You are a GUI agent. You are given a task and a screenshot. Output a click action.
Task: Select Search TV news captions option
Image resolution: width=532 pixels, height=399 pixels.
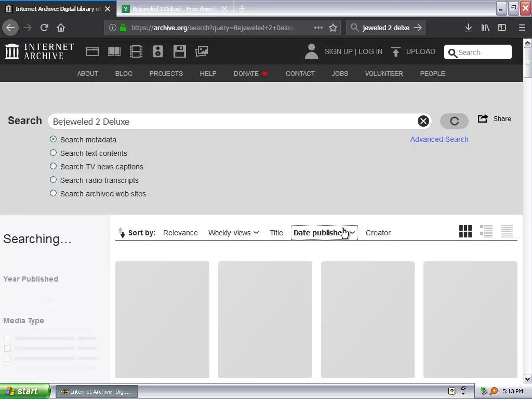[x=54, y=166]
